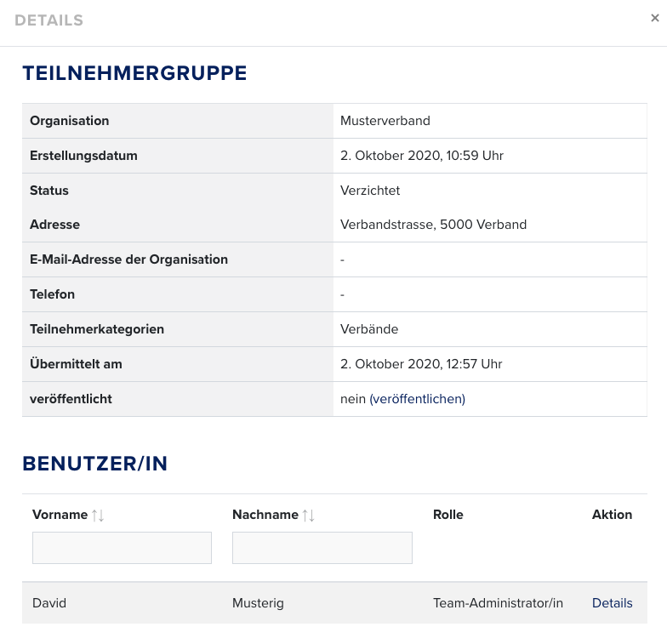Screen dimensions: 667x644
Task: Click the Team-Administrator/in role cell
Action: [498, 602]
